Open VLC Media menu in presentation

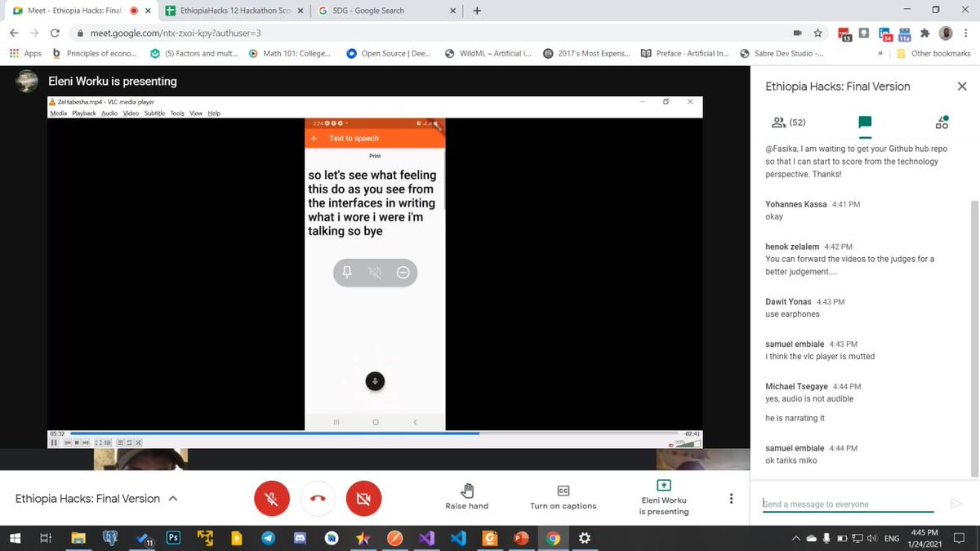coord(58,113)
